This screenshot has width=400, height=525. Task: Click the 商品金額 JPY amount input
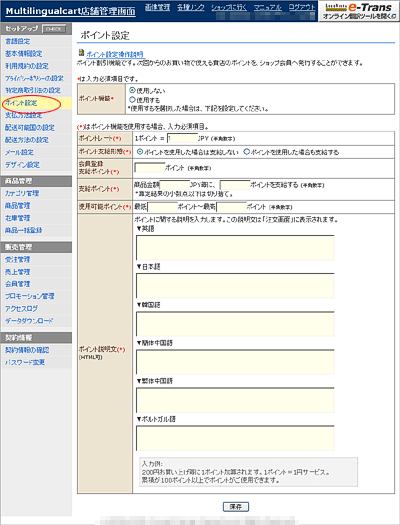tap(175, 184)
